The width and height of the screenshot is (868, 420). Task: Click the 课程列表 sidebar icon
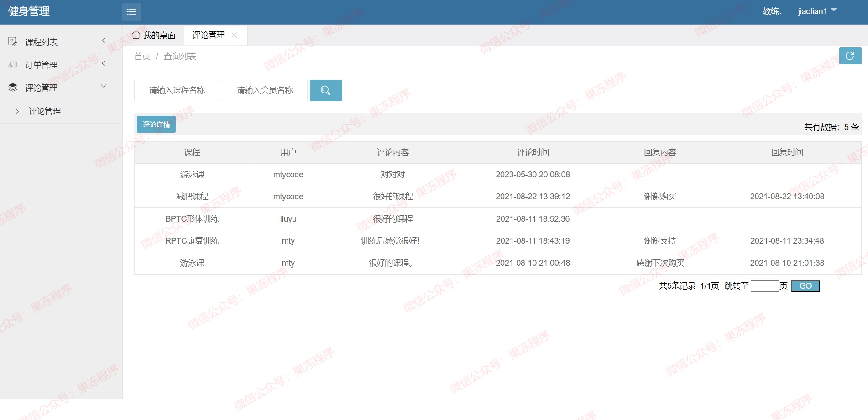(13, 42)
